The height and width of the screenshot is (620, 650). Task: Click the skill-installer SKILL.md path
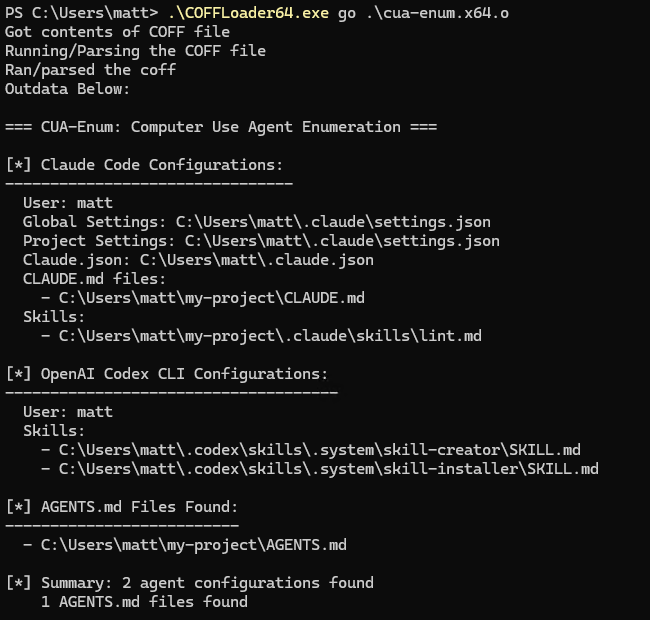[x=328, y=469]
